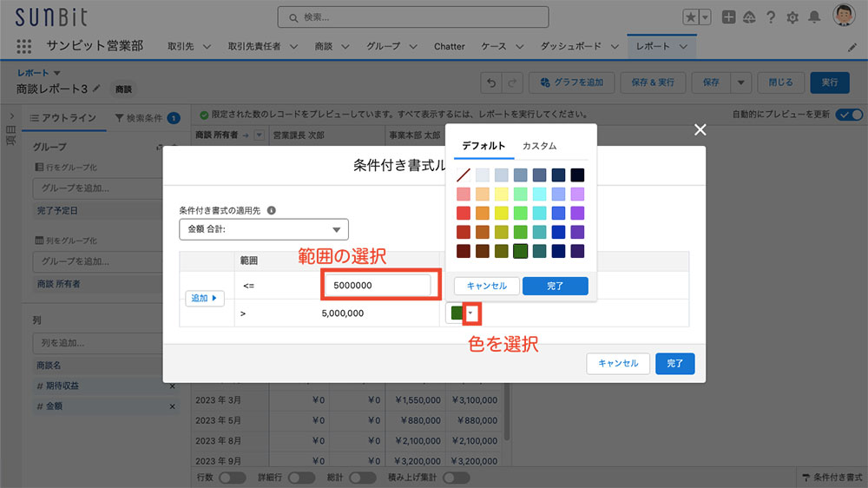Screen dimensions: 868x488
Task: Click the blue 実行 button
Action: coord(829,82)
